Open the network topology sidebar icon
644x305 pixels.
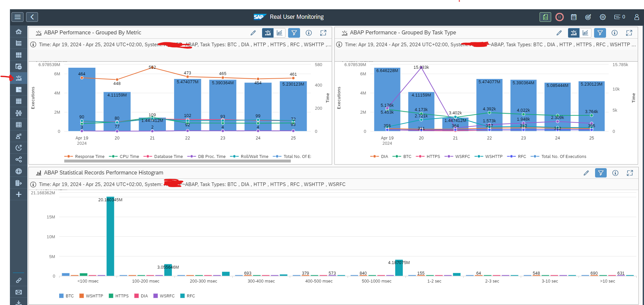19,113
